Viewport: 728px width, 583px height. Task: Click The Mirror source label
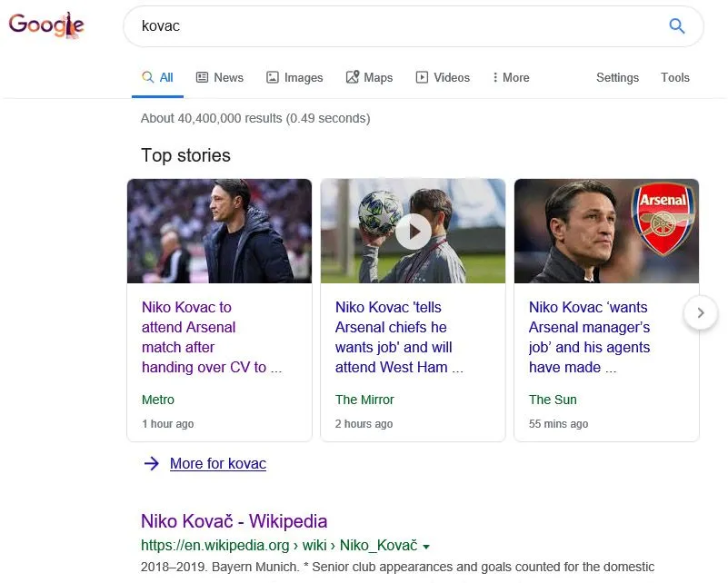(364, 400)
